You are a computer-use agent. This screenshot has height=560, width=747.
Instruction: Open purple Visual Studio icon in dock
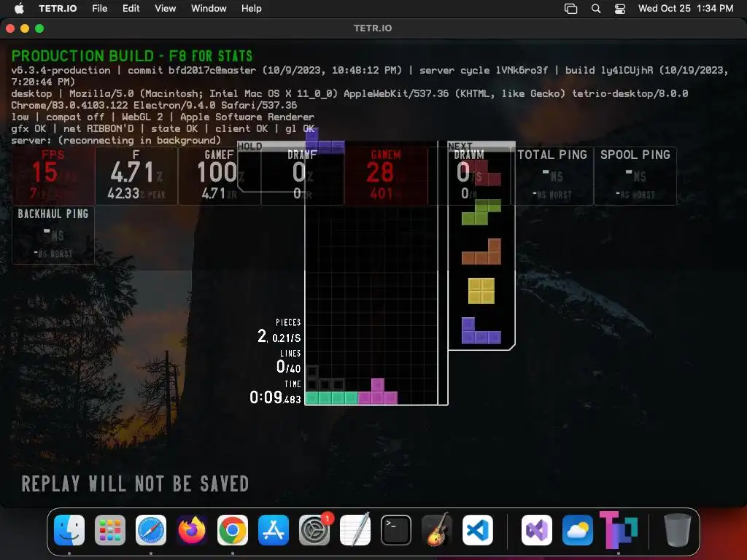[537, 530]
